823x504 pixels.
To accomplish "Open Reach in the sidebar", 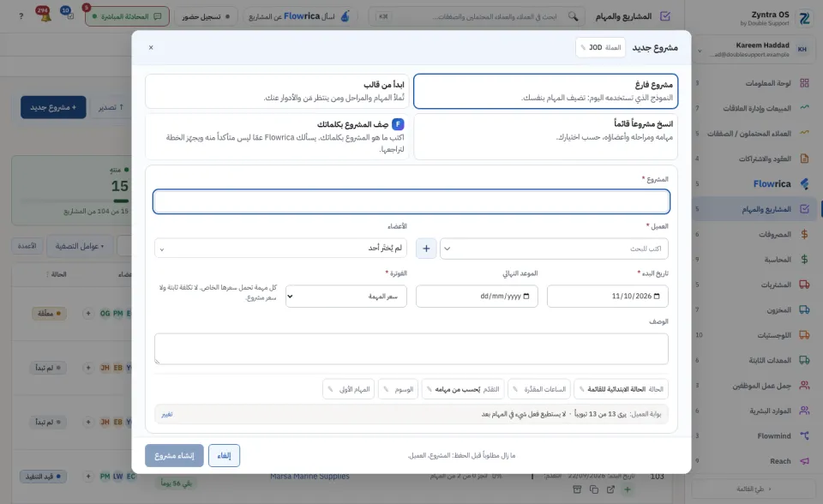I will (x=754, y=461).
